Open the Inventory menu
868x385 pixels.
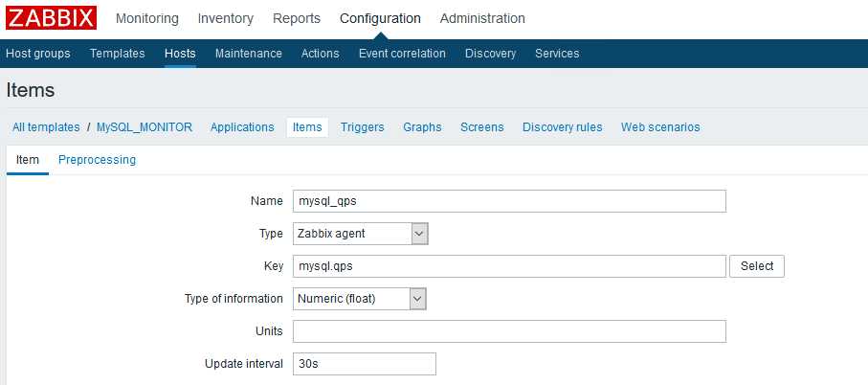pos(225,18)
